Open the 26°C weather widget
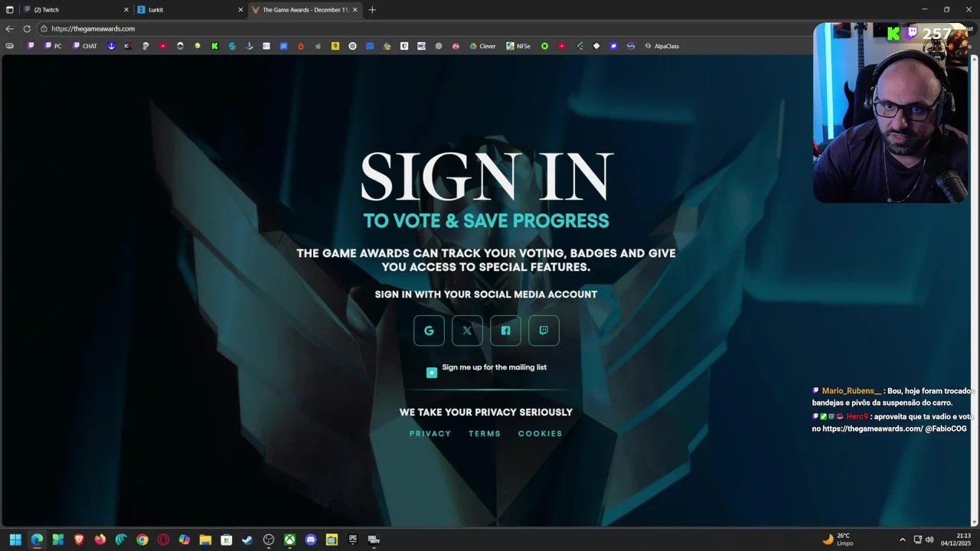The width and height of the screenshot is (980, 551). 838,540
